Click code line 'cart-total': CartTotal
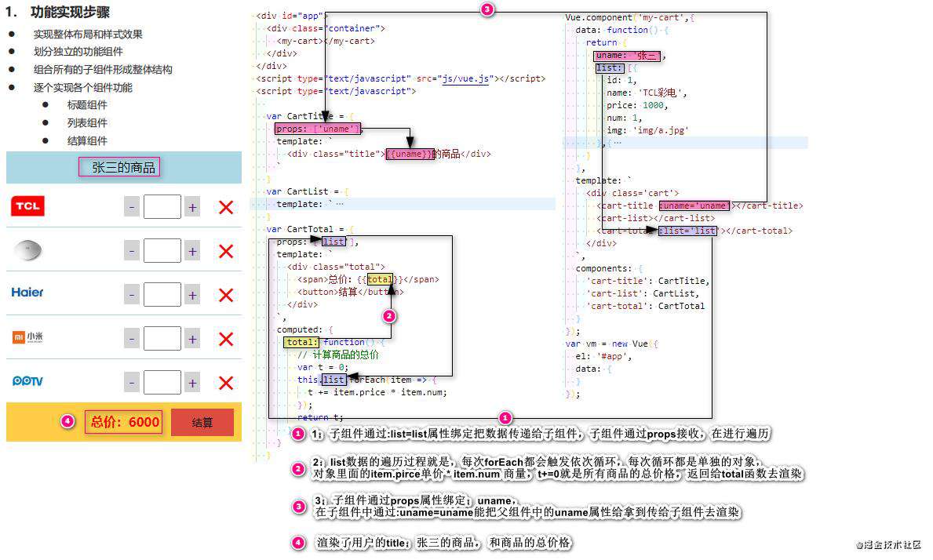The image size is (933, 560). click(x=645, y=306)
